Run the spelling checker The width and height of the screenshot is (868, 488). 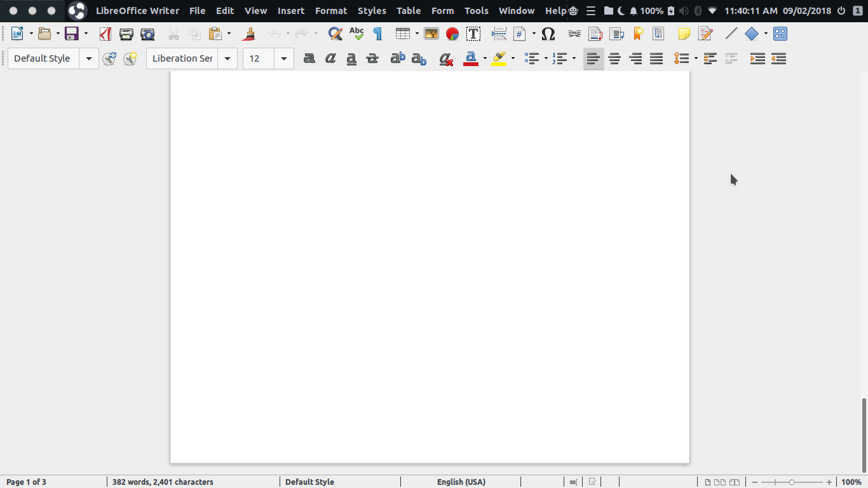[x=356, y=34]
